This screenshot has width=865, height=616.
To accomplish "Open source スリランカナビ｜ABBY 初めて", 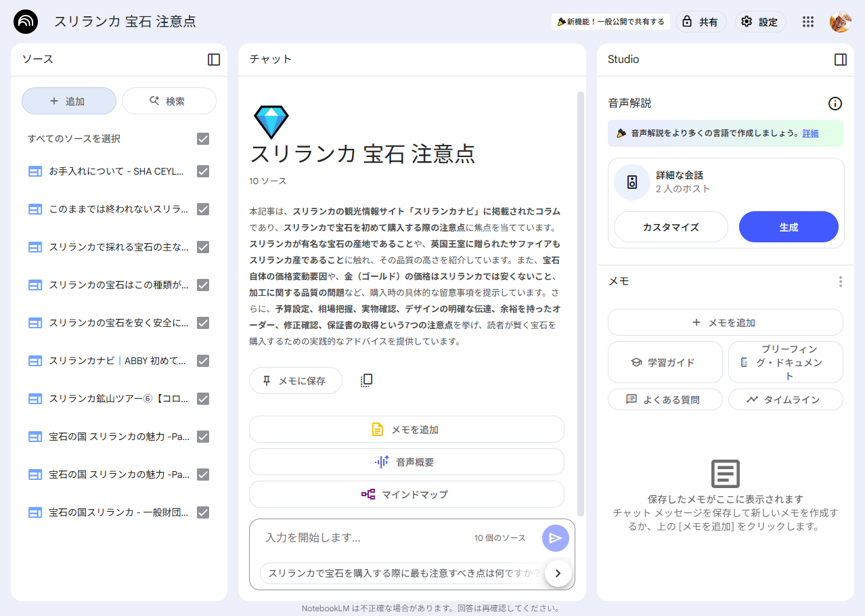I will point(118,361).
